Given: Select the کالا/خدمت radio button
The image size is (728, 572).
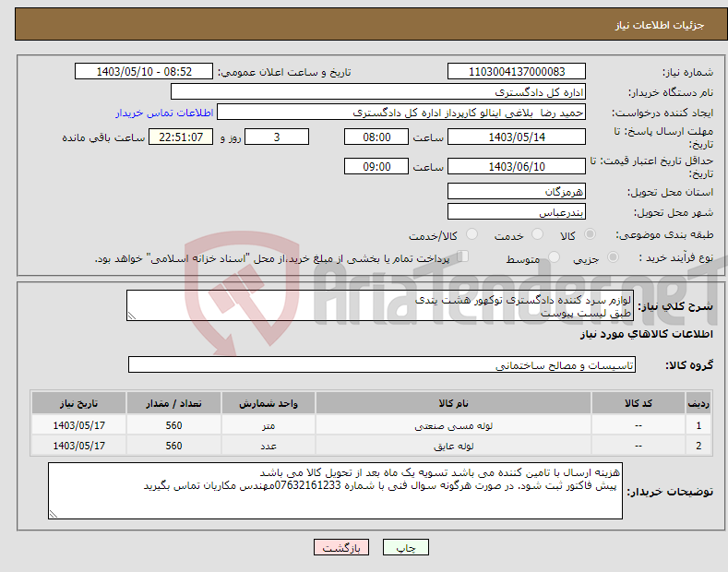Looking at the screenshot, I should point(471,234).
